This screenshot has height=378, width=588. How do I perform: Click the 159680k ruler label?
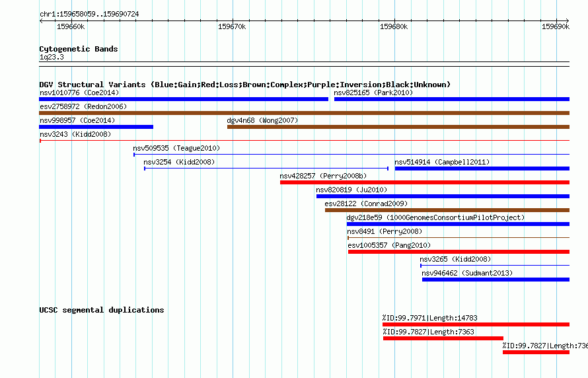pyautogui.click(x=394, y=26)
